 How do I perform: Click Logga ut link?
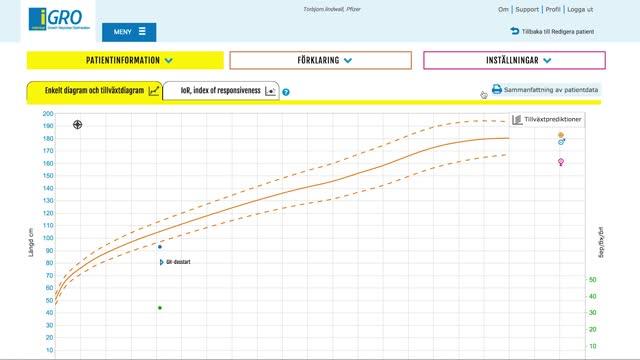coord(580,9)
